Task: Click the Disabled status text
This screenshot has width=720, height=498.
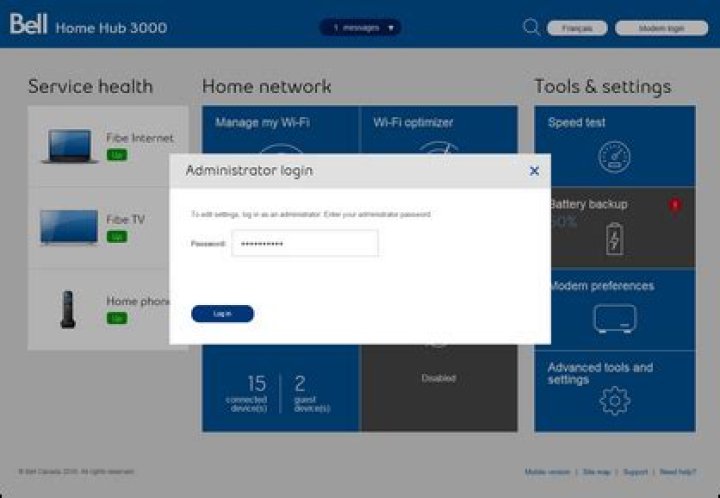Action: coord(439,378)
